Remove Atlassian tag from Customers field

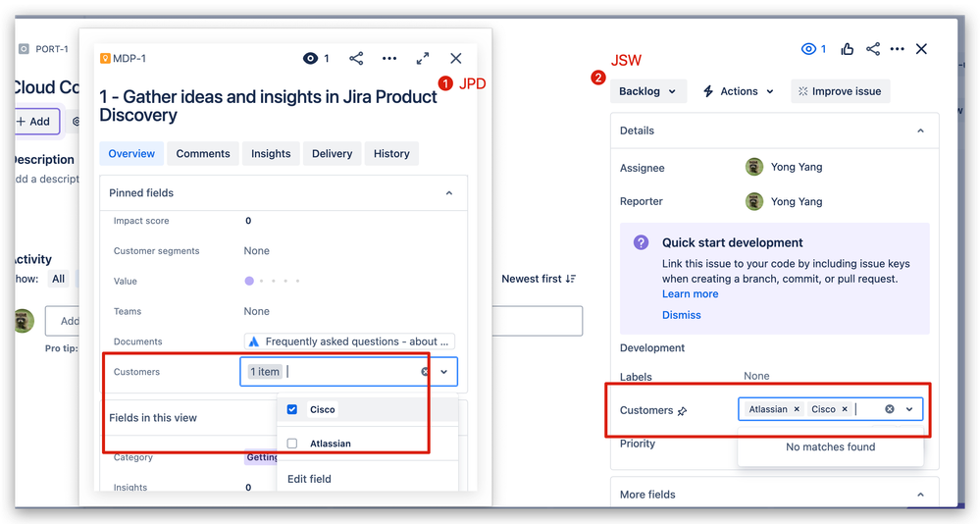tap(797, 409)
